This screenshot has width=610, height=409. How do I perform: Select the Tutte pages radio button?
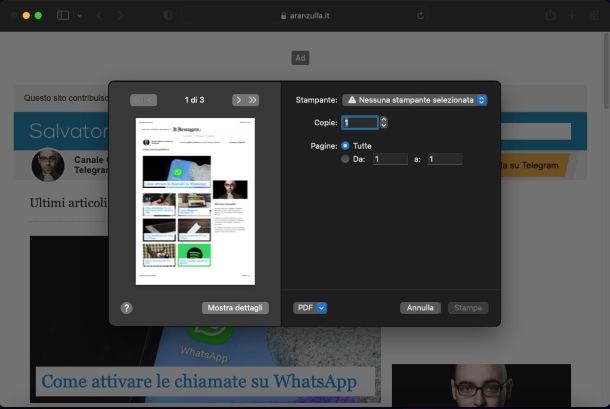345,146
